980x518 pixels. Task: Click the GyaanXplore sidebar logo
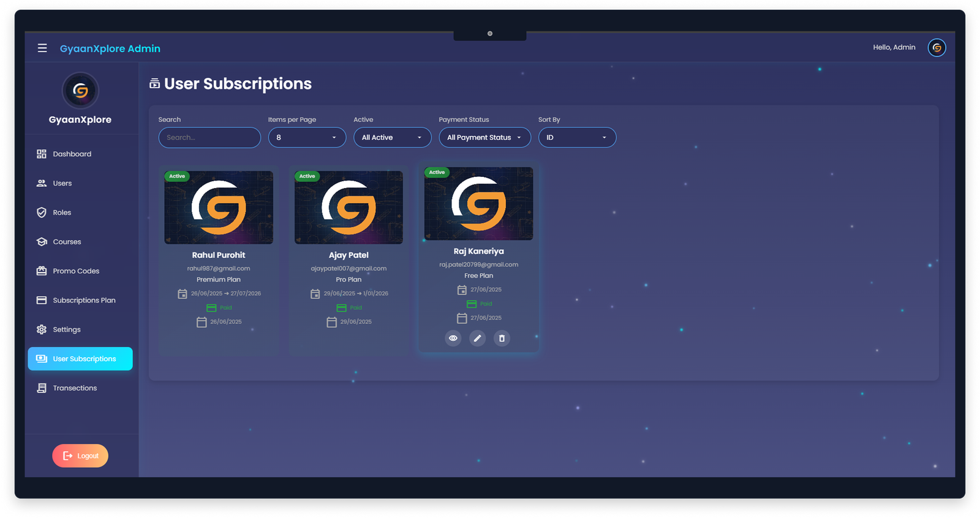tap(80, 91)
